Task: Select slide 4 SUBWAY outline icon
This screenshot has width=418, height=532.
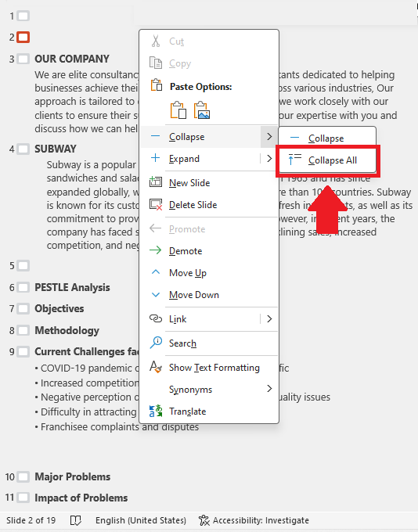Action: tap(23, 149)
